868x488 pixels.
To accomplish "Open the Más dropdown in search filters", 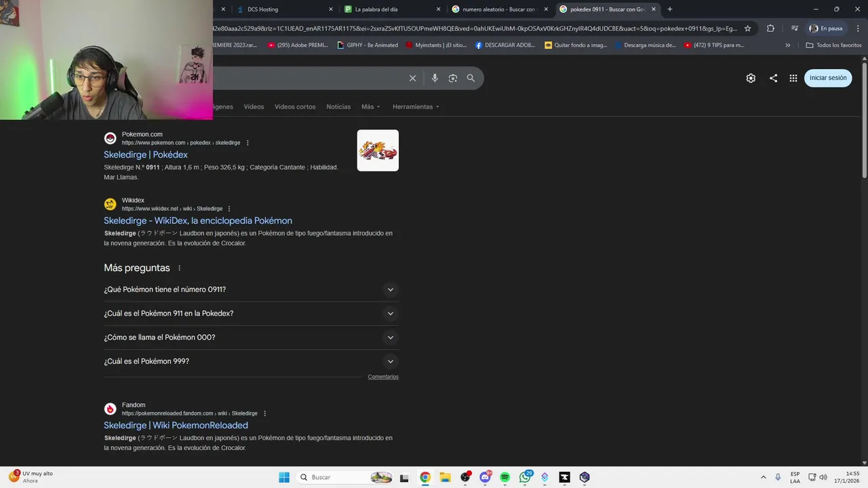I will click(370, 106).
